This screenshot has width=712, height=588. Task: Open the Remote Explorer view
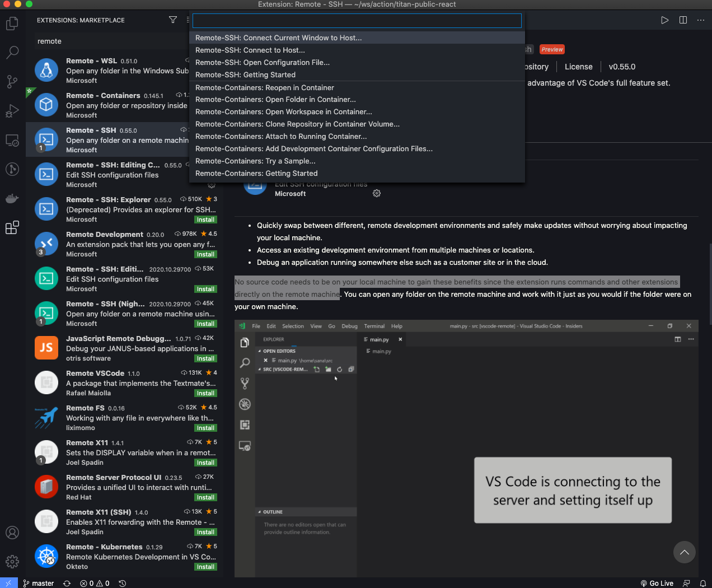coord(12,140)
